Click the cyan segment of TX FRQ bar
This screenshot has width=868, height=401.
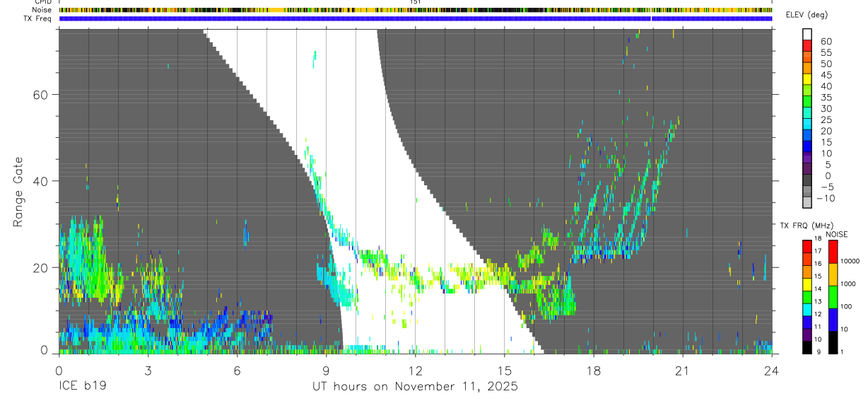coord(807,309)
